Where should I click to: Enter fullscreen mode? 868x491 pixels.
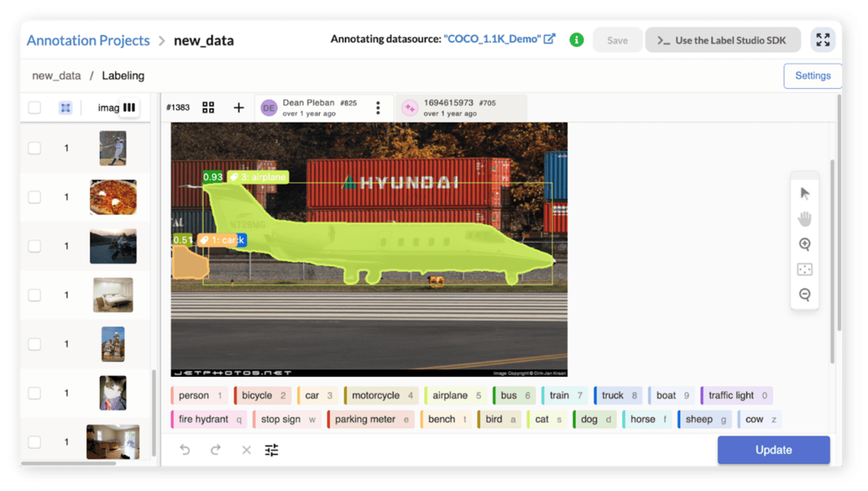(822, 39)
